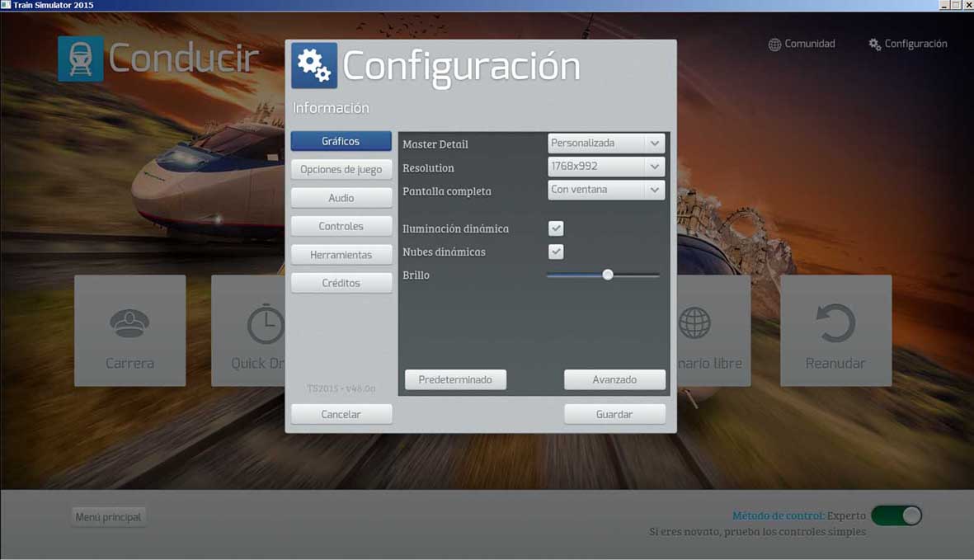
Task: Open the Controles settings tab
Action: (341, 226)
